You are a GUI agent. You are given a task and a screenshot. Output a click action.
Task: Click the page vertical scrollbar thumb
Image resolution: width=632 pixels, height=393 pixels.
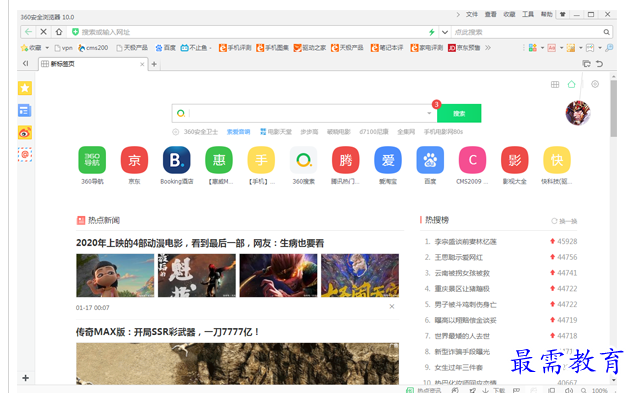click(613, 108)
